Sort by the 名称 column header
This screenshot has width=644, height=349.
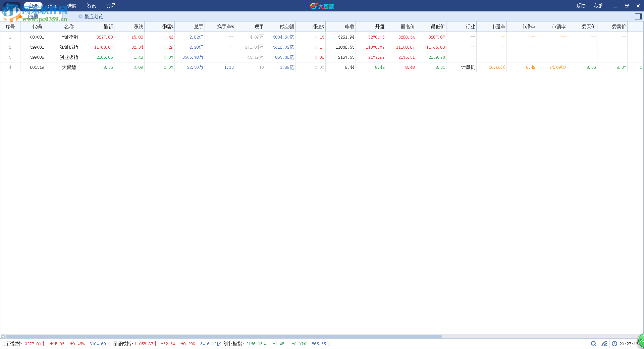69,27
